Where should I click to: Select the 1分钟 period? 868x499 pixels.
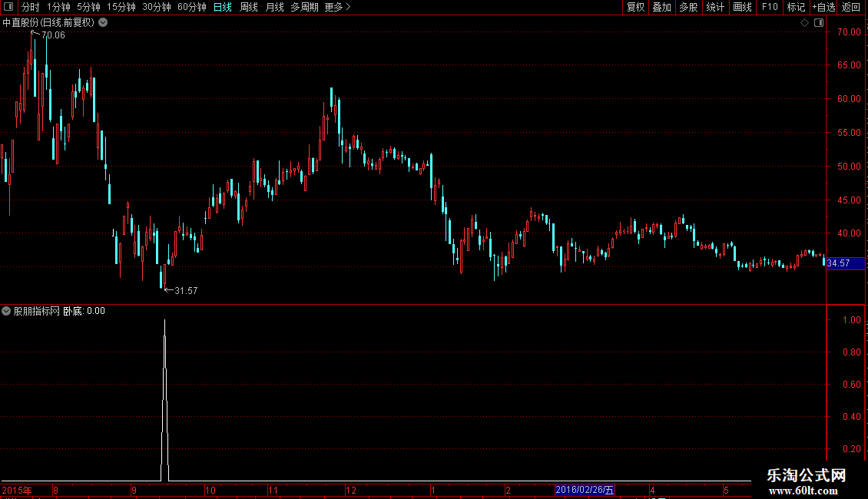(58, 7)
